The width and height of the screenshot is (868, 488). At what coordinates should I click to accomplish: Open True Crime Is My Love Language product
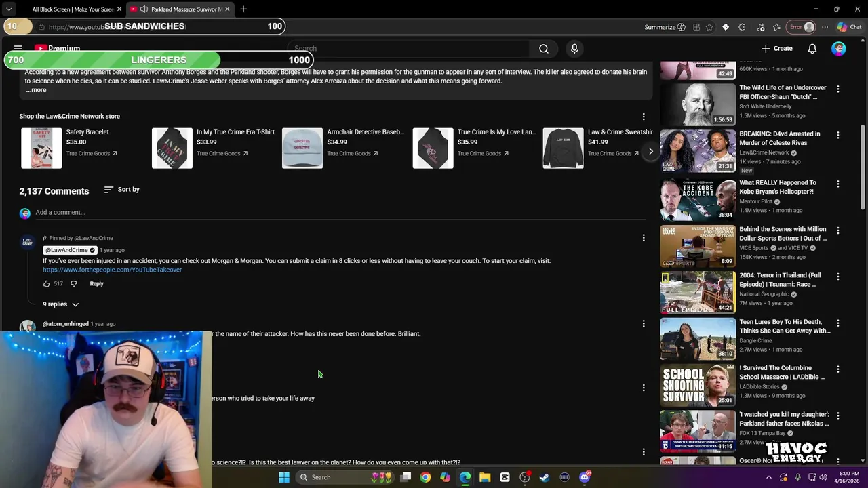pos(496,132)
